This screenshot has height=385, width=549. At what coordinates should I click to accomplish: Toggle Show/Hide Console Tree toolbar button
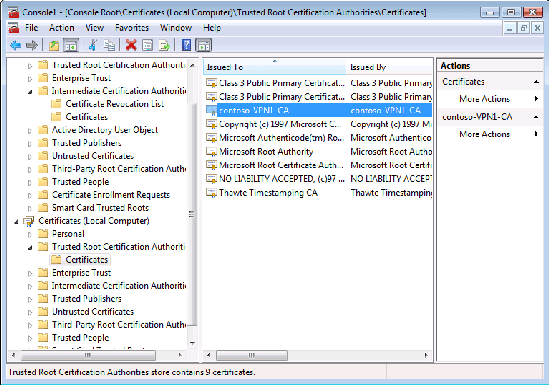(x=71, y=45)
